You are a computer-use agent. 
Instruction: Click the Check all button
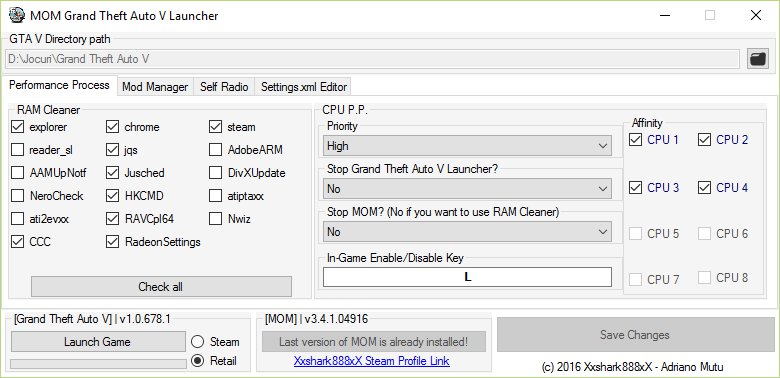point(161,286)
